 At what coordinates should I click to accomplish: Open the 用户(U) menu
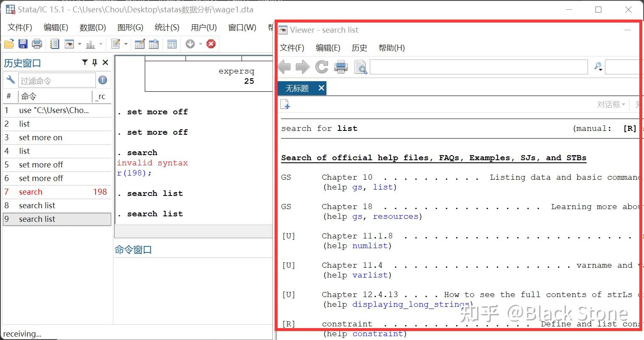tap(204, 28)
